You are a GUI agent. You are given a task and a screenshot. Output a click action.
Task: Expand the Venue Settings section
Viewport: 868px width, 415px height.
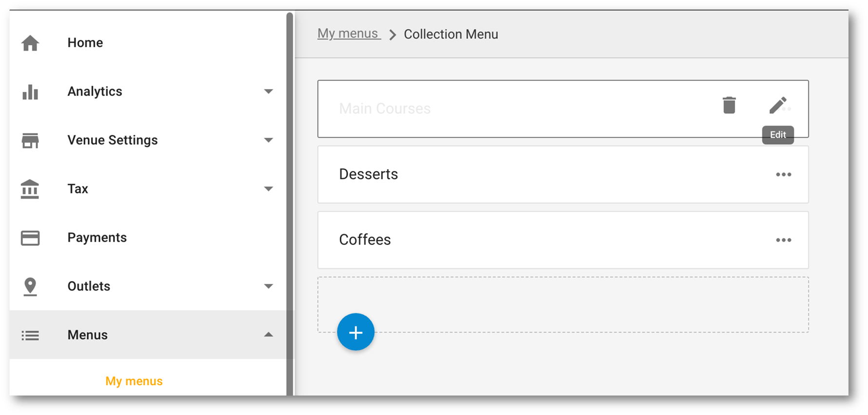[269, 140]
